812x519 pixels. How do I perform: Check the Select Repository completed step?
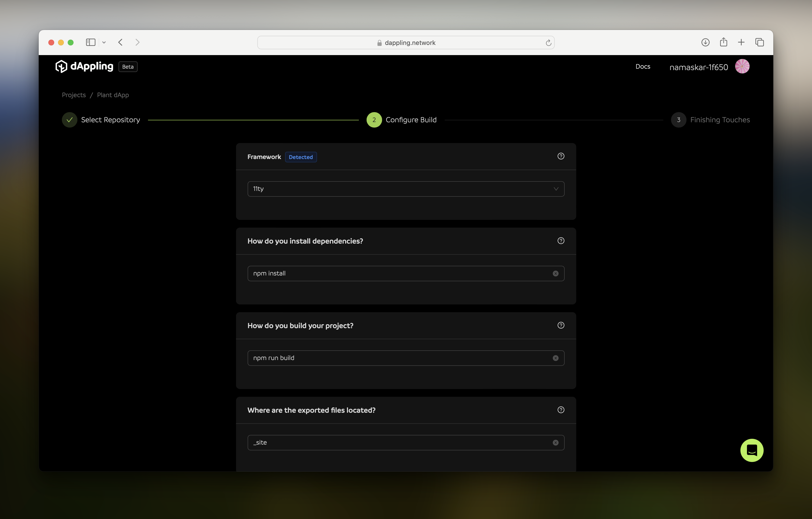(x=69, y=119)
